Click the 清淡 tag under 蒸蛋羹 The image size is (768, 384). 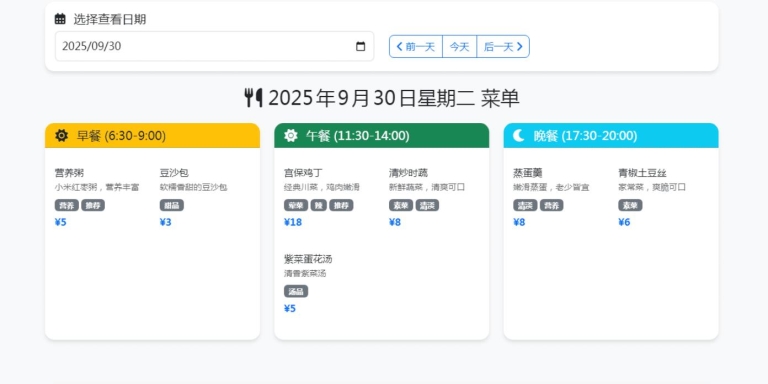click(525, 205)
